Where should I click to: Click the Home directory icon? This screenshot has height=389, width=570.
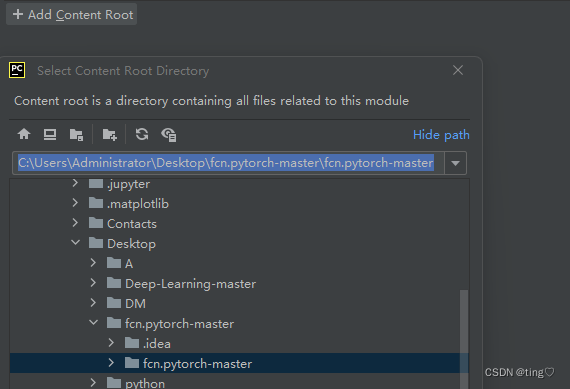pos(24,134)
